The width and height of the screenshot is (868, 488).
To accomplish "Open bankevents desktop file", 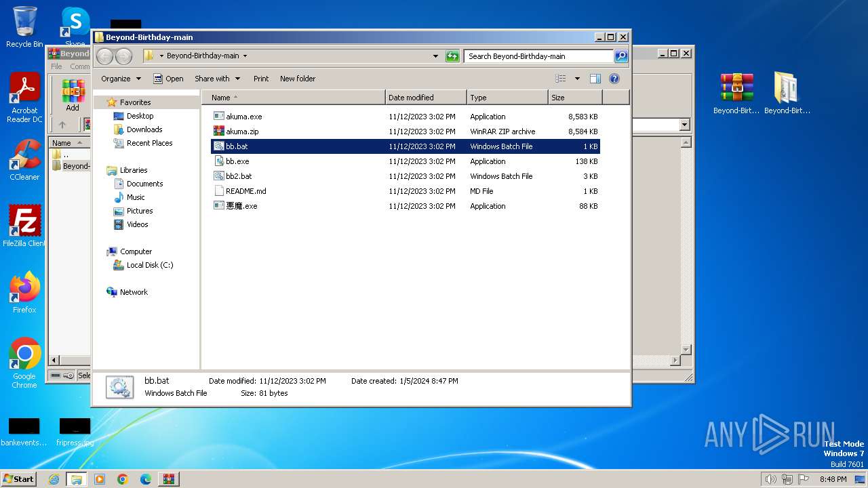I will pos(24,432).
